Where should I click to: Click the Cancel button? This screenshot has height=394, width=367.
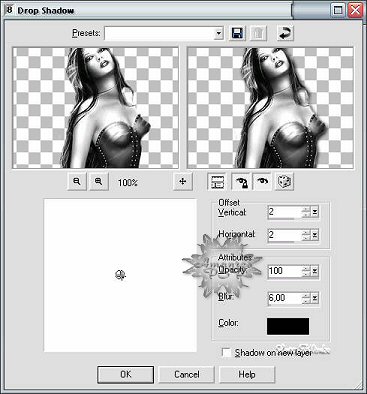(x=186, y=374)
